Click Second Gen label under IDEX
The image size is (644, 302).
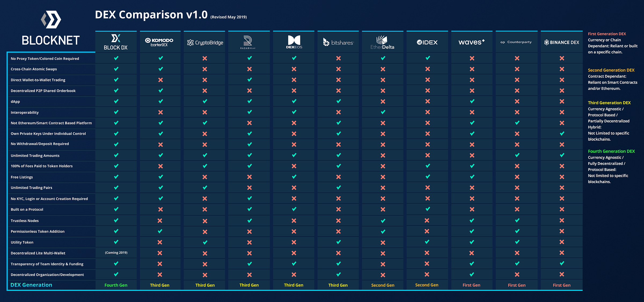427,285
